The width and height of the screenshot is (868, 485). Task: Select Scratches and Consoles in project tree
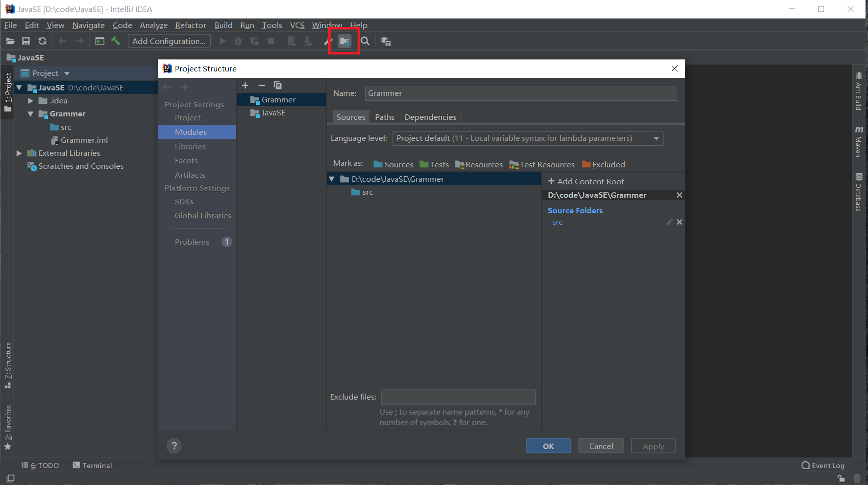[x=75, y=166]
